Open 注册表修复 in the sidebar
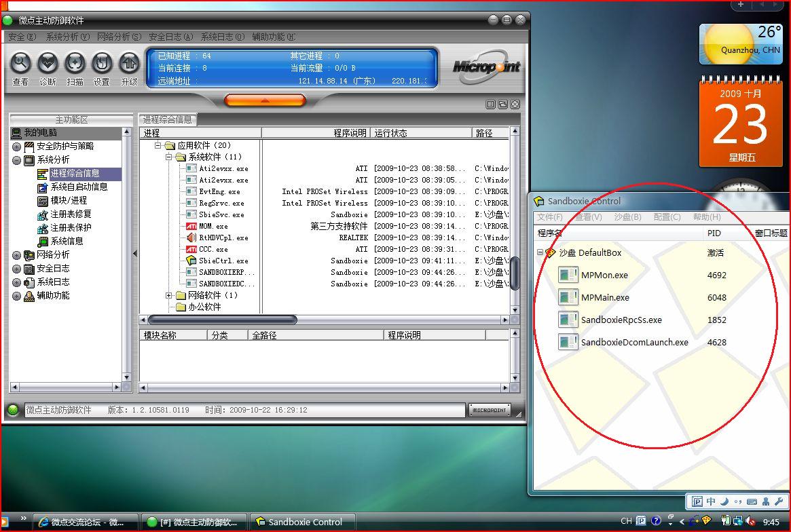791x532 pixels. 71,214
